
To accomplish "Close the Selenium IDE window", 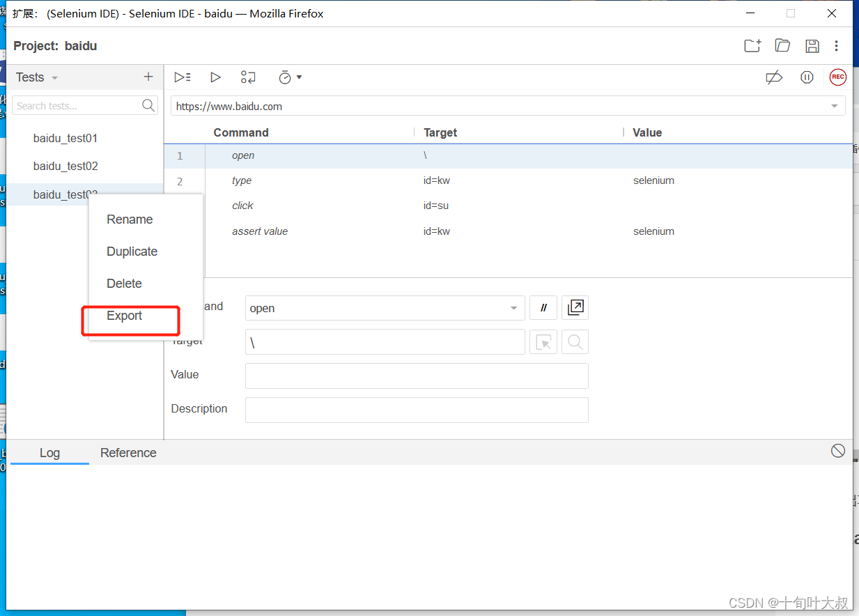I will click(x=832, y=13).
